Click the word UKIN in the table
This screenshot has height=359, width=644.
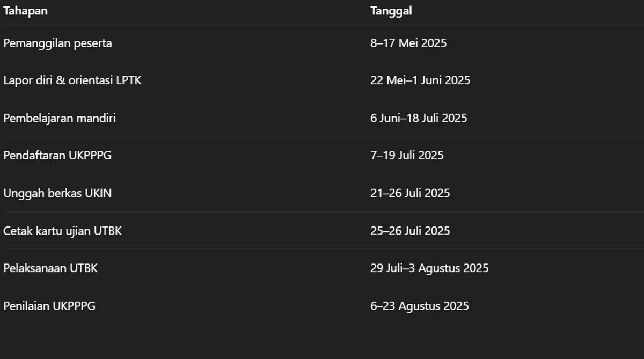pyautogui.click(x=98, y=193)
